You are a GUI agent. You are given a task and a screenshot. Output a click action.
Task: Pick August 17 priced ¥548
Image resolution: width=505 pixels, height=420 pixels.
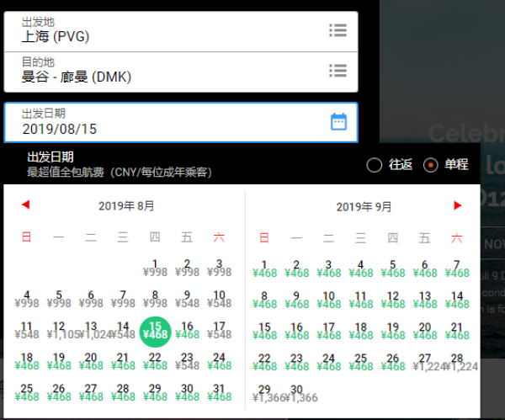[220, 331]
